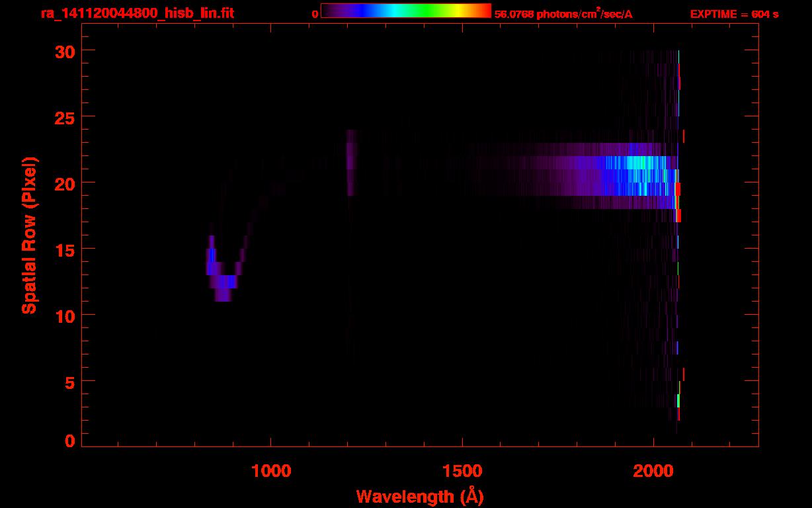
Task: Click the 30 spatial row tick label
Action: (64, 51)
